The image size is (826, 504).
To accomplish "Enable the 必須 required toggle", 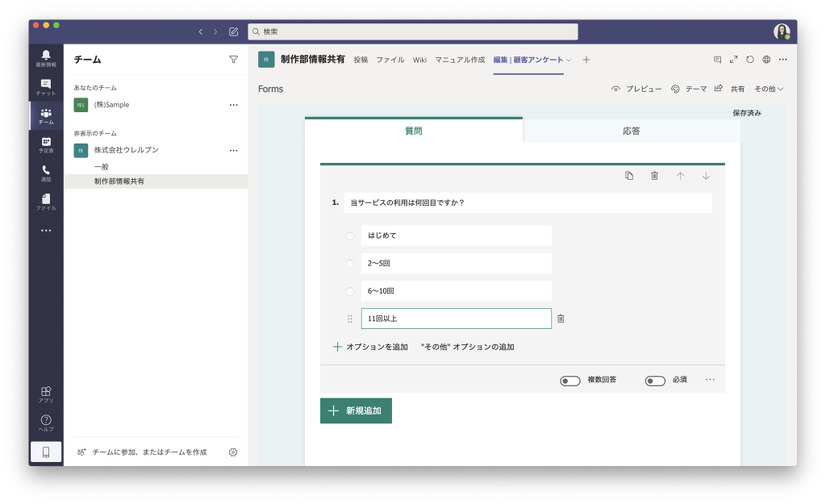I will click(x=655, y=381).
